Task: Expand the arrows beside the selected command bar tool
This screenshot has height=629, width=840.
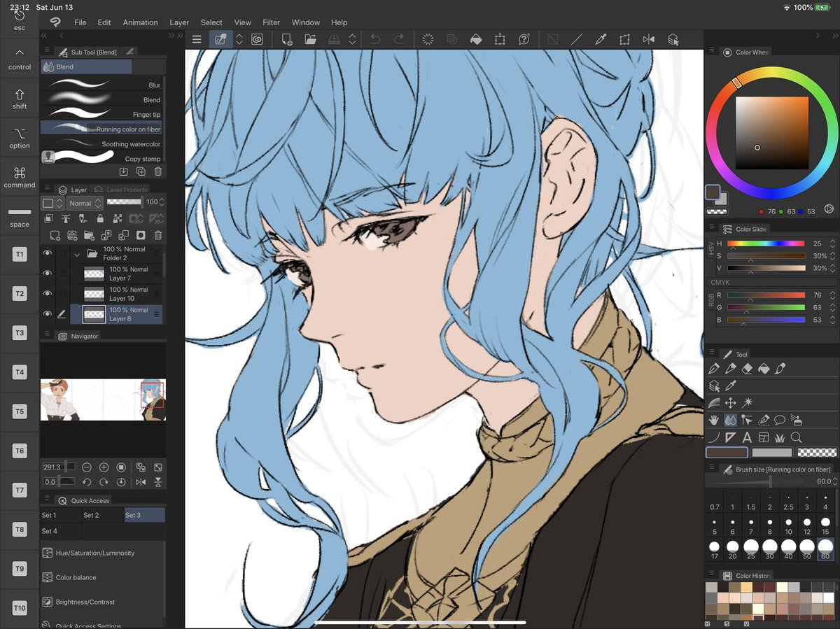Action: [x=239, y=40]
